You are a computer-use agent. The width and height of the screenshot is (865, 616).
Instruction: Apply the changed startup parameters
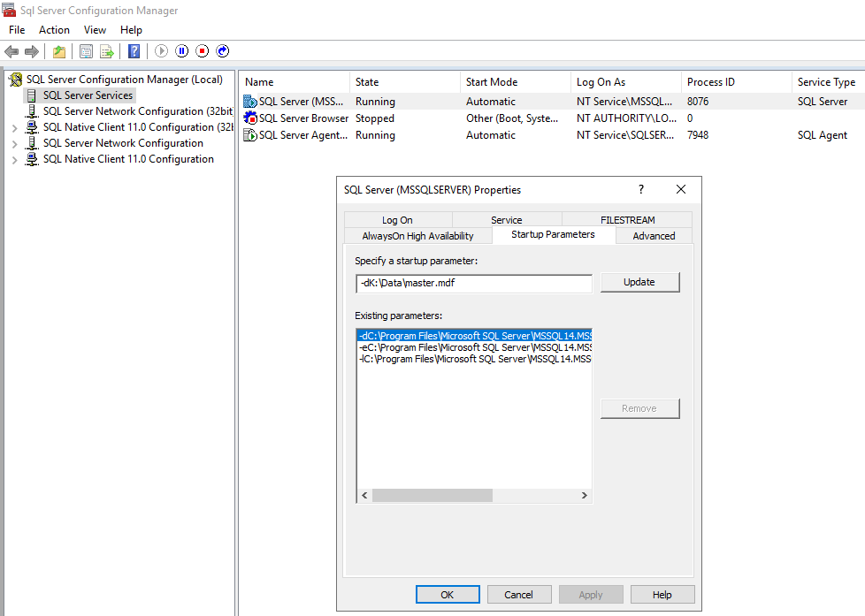(590, 594)
